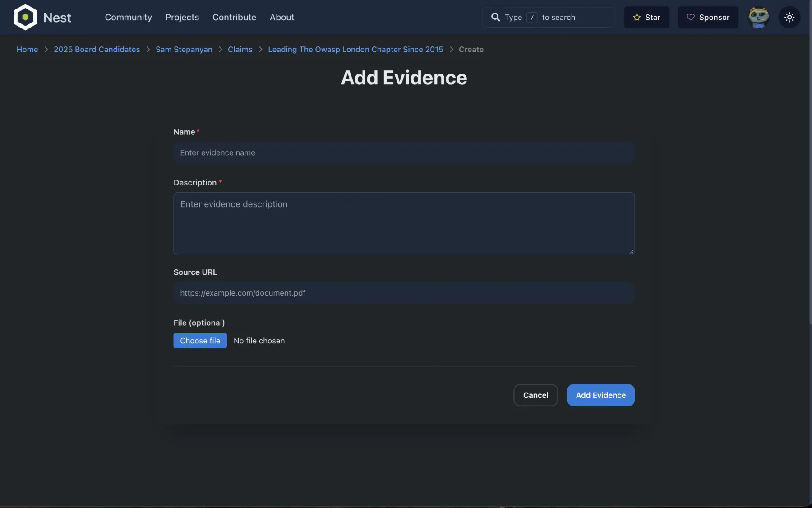Click the 'Create' breadcrumb text
The image size is (812, 508).
tap(471, 49)
